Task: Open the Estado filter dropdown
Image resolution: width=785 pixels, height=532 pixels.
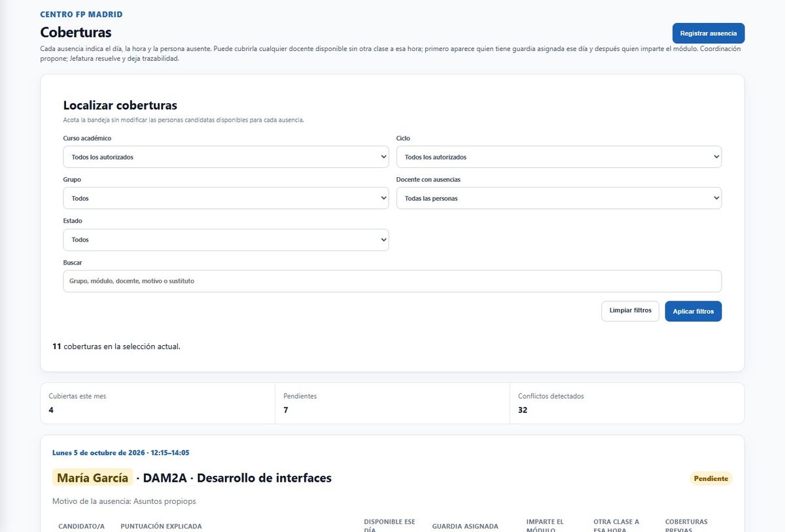Action: [226, 240]
